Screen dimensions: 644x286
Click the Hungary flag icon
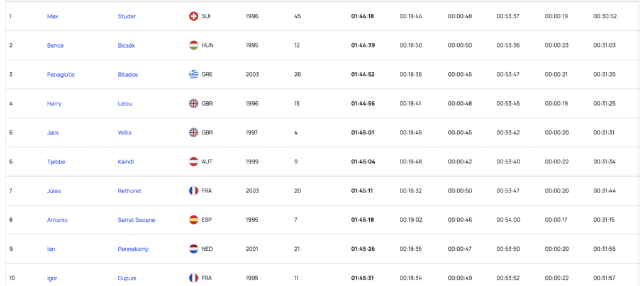coord(194,45)
